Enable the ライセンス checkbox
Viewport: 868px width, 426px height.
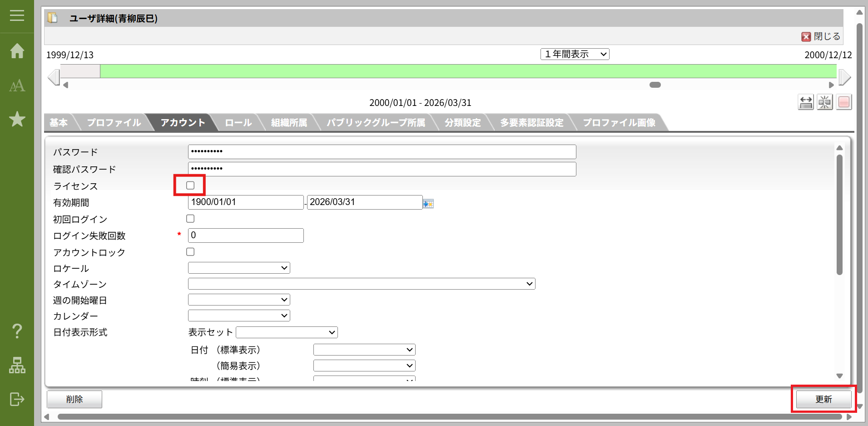coord(190,185)
